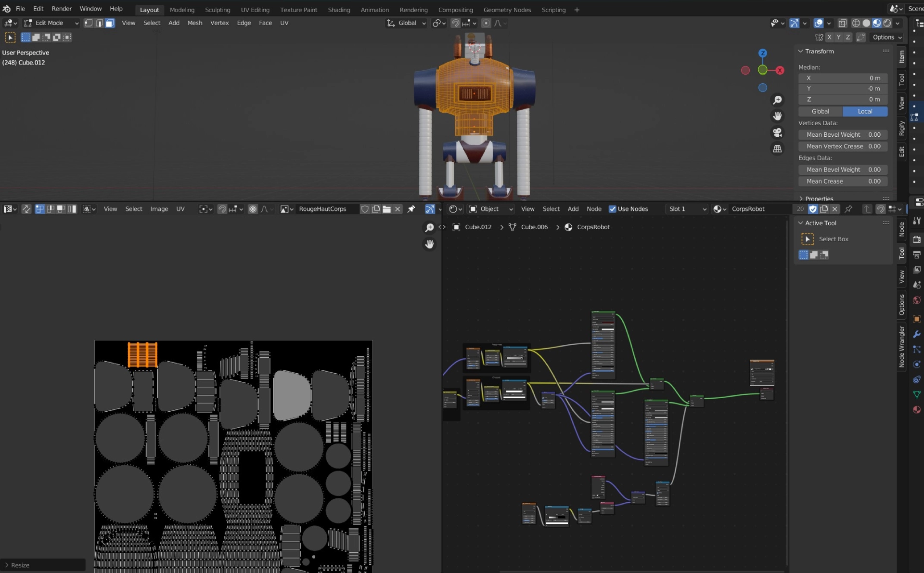Open the Edit Mode dropdown
The height and width of the screenshot is (573, 924).
[51, 23]
